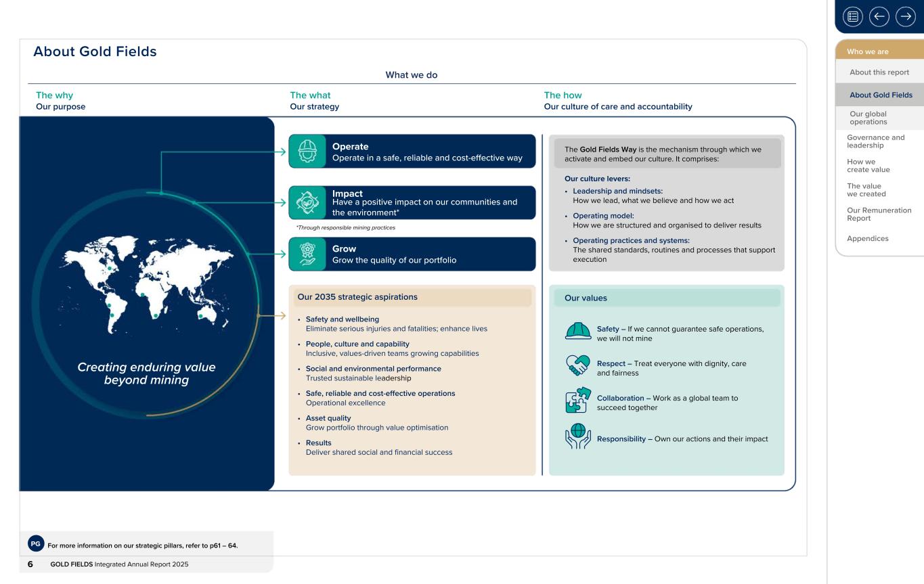Viewport: 924px width, 584px height.
Task: Click Our culture of care and accountability
Action: click(618, 107)
